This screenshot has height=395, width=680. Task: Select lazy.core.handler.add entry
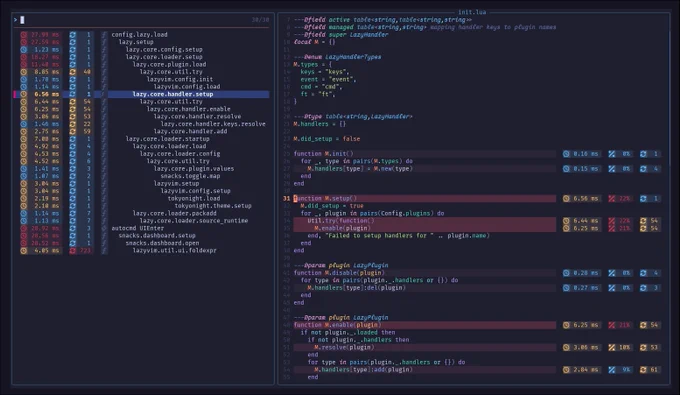click(190, 131)
